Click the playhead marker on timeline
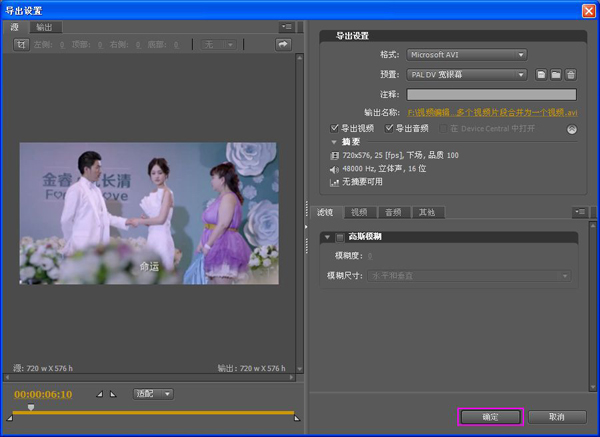Viewport: 600px width, 437px height. click(31, 407)
